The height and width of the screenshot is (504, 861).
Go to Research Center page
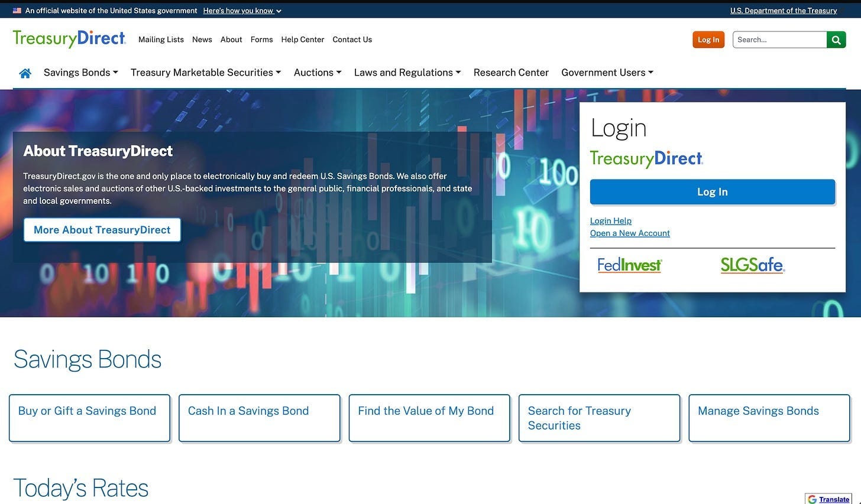(x=511, y=73)
